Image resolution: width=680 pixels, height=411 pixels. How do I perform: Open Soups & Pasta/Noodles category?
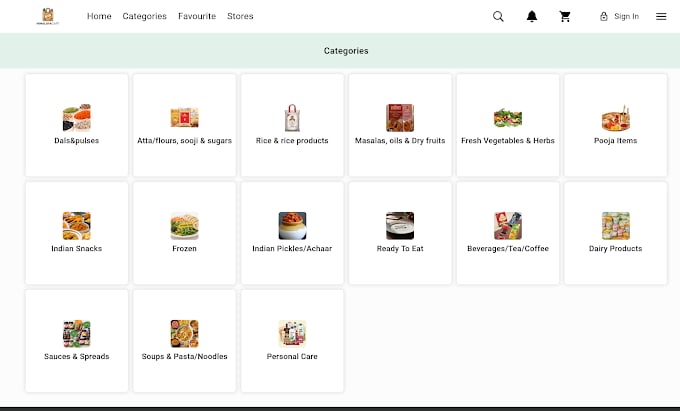[184, 341]
